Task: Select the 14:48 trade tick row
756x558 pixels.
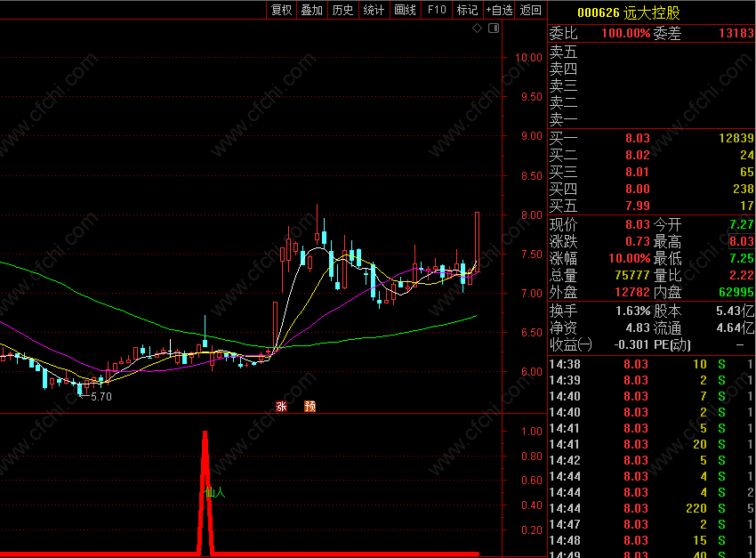Action: pyautogui.click(x=652, y=540)
